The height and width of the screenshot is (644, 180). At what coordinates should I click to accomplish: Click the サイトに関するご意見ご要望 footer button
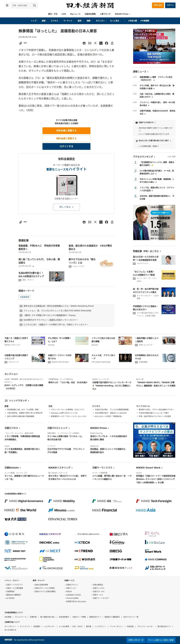[161, 640]
